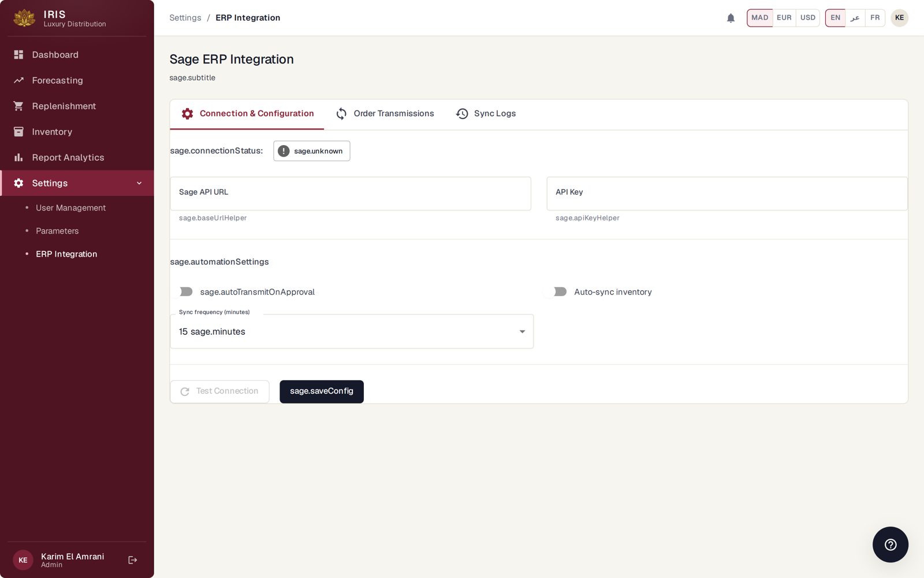Click the refresh icon in Test Connection
Viewport: 924px width, 578px height.
pos(185,392)
